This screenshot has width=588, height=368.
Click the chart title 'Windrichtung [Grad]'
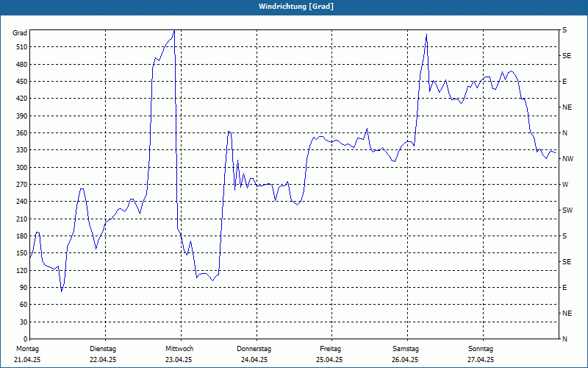296,7
